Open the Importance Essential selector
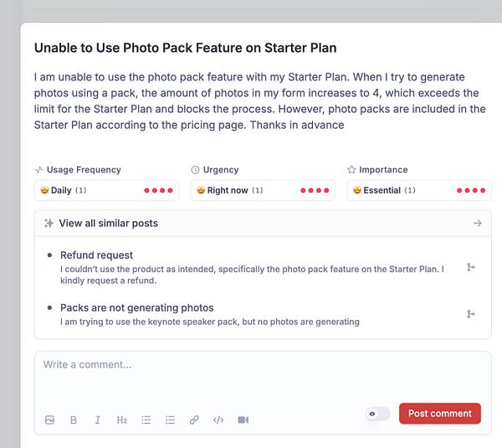 418,190
